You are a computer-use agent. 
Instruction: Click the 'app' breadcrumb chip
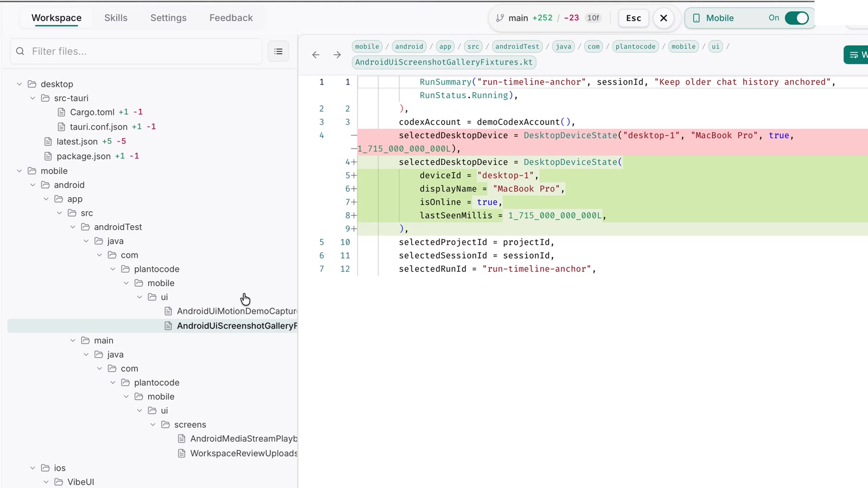tap(445, 47)
